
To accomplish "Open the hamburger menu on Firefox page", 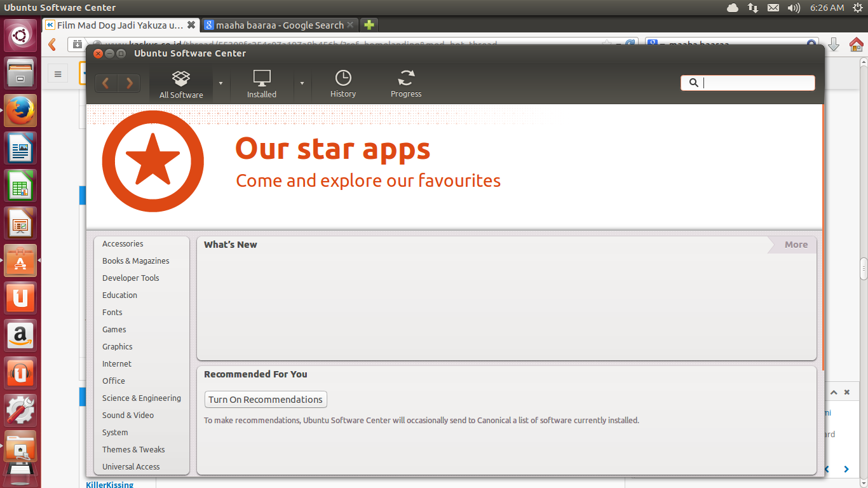I will pos(58,74).
